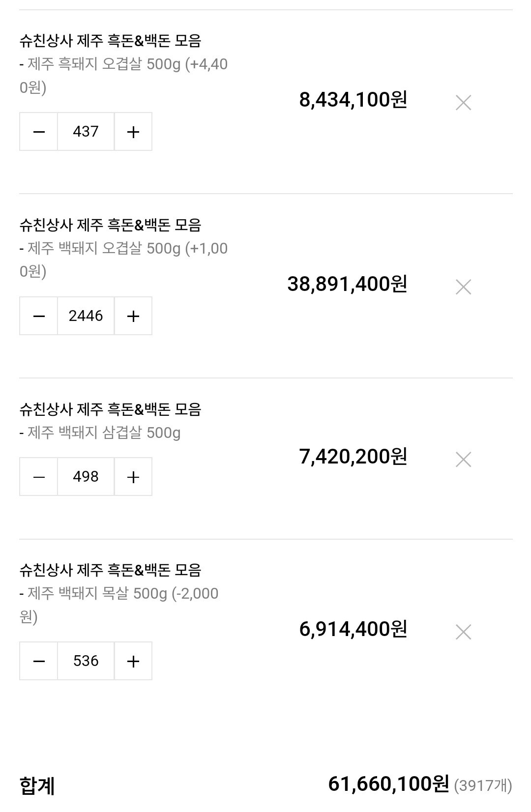Decrease quantity of 백돼지 오겹살 item
Viewport: 531px width, 812px height.
[x=39, y=316]
